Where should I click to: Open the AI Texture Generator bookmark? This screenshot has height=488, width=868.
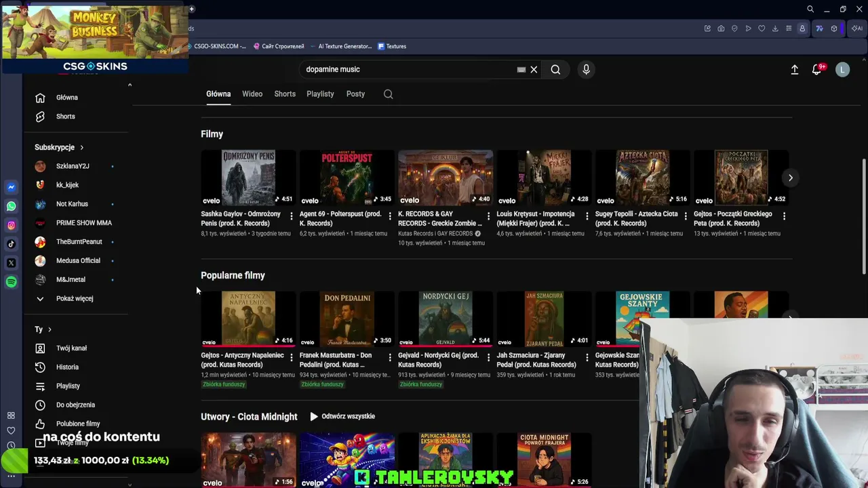(x=341, y=47)
